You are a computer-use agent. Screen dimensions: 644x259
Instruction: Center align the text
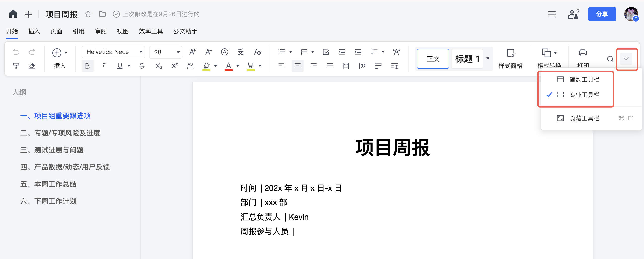[x=298, y=66]
